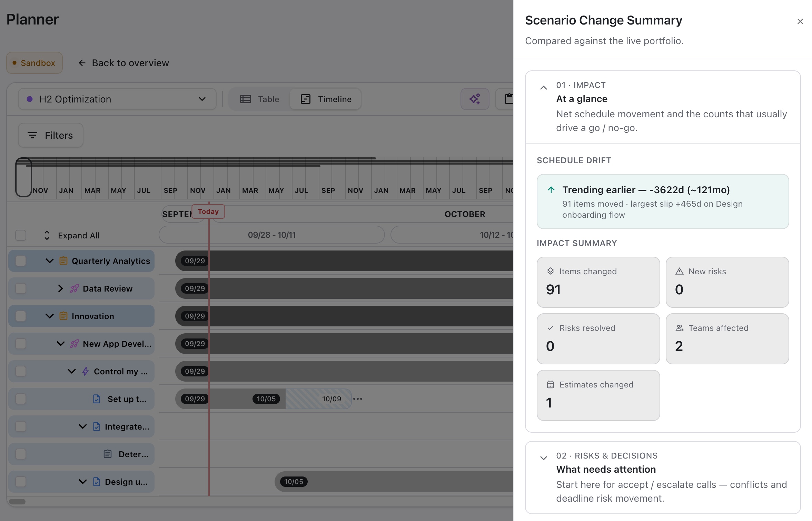Click the AI sparkle assistant icon button
The width and height of the screenshot is (812, 521).
point(475,99)
